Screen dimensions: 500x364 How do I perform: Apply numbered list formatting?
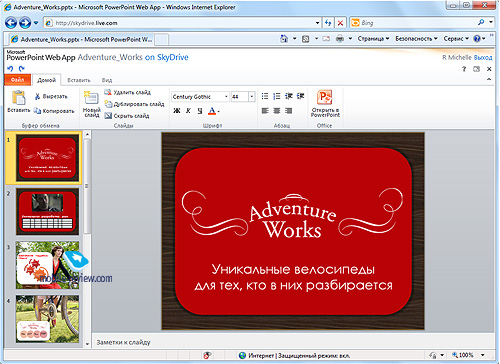[277, 96]
